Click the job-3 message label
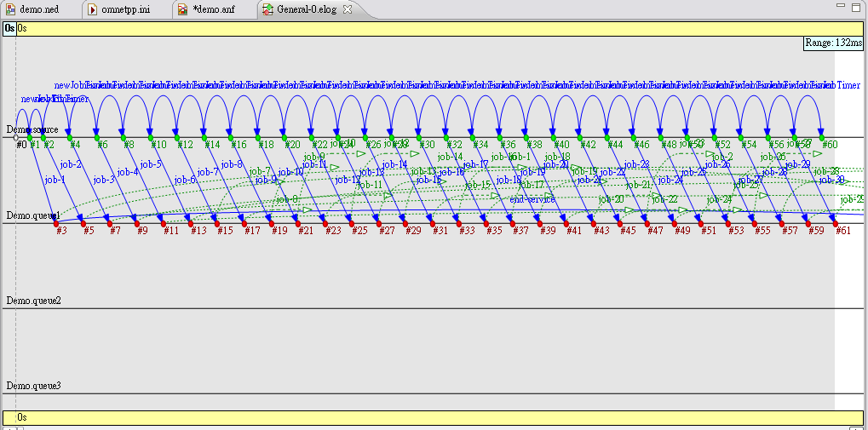This screenshot has height=430, width=868. pos(104,180)
